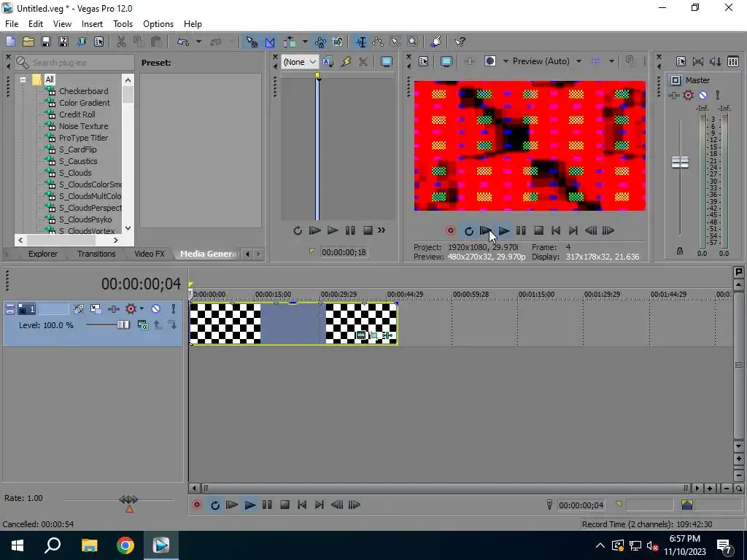
Task: Open Split Screen View dropdown arrow
Action: (x=506, y=61)
